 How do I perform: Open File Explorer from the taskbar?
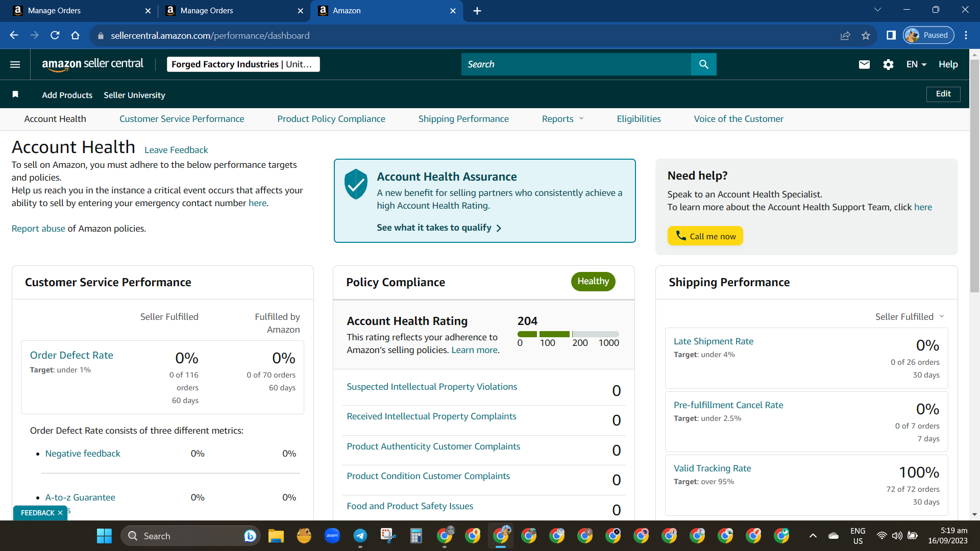(x=276, y=536)
